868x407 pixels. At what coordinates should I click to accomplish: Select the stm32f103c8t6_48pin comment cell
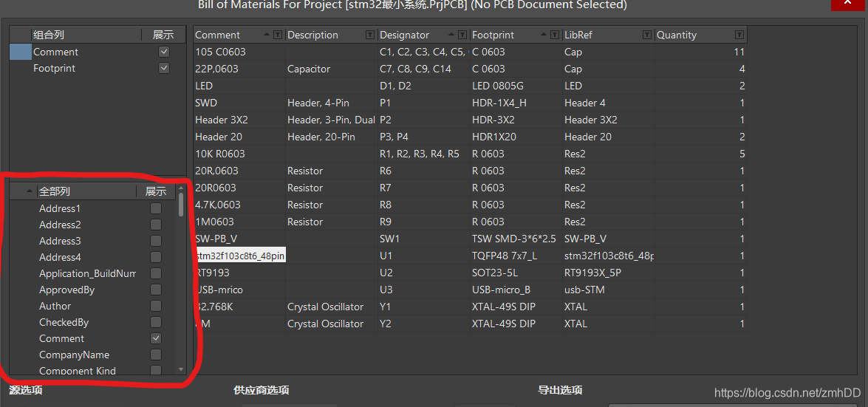coord(240,256)
